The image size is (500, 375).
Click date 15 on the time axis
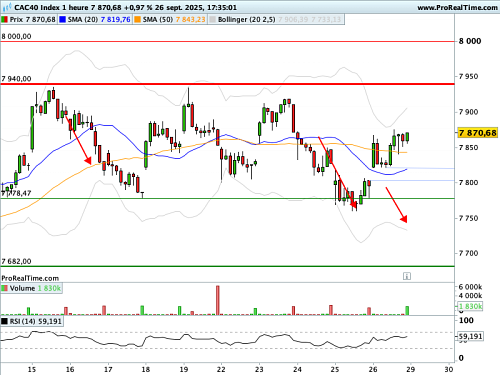[32, 369]
